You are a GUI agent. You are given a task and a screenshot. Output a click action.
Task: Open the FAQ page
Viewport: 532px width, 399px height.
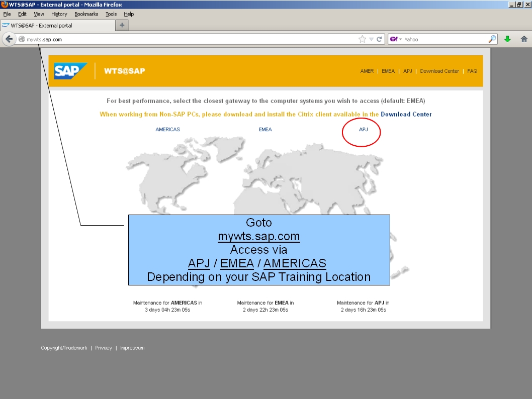click(472, 71)
